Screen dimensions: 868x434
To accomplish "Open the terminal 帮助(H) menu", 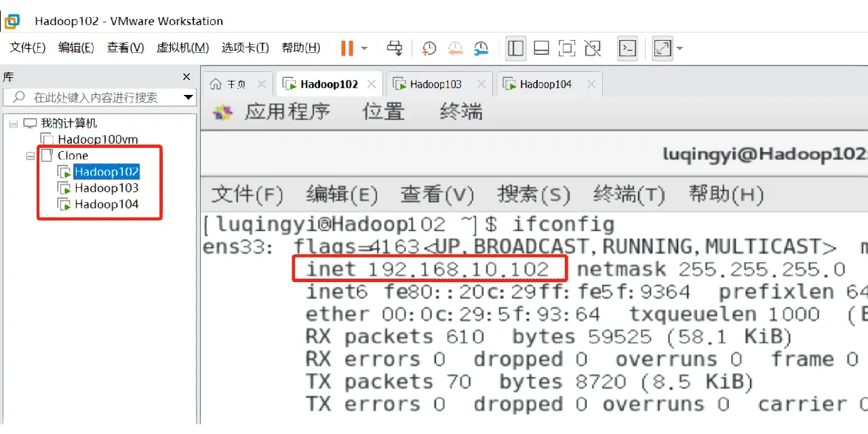I will pyautogui.click(x=726, y=195).
